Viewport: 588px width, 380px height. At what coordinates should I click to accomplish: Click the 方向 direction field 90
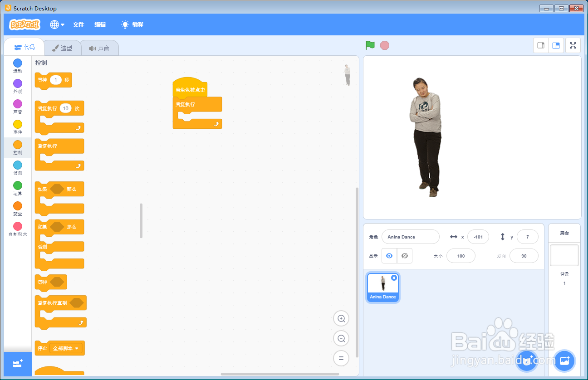pyautogui.click(x=524, y=256)
